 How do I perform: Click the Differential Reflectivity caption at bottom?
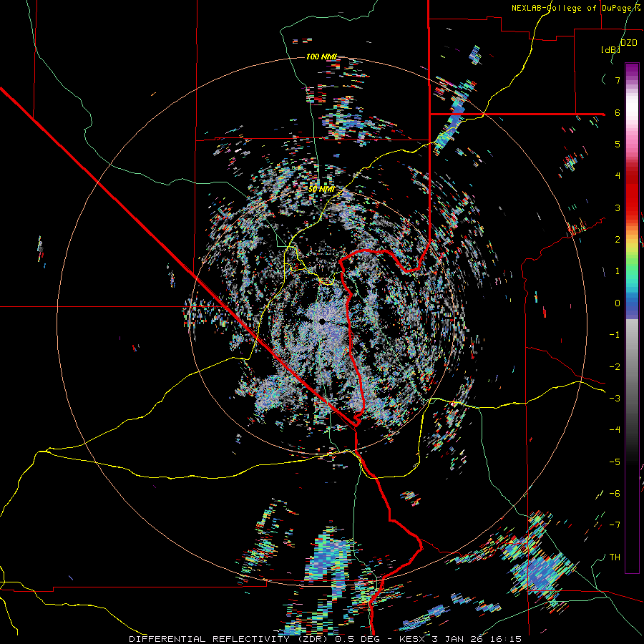[x=325, y=639]
